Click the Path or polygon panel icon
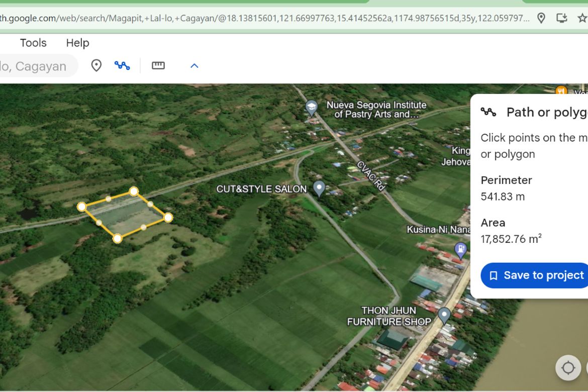This screenshot has width=588, height=392. point(488,112)
